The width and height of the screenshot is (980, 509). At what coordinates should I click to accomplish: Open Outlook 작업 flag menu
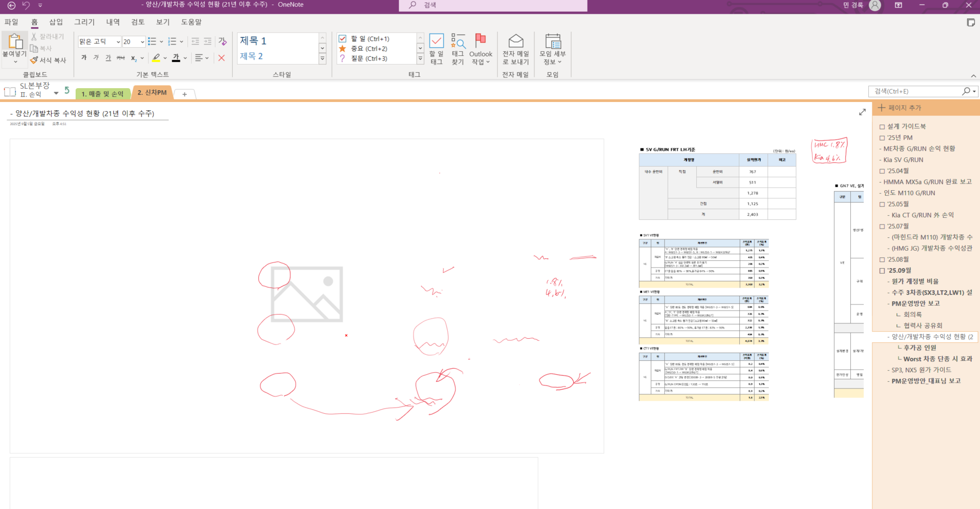pos(481,49)
